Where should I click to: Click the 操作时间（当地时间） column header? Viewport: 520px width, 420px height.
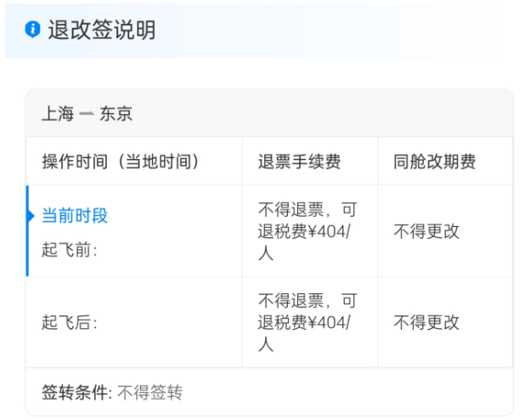(x=121, y=162)
